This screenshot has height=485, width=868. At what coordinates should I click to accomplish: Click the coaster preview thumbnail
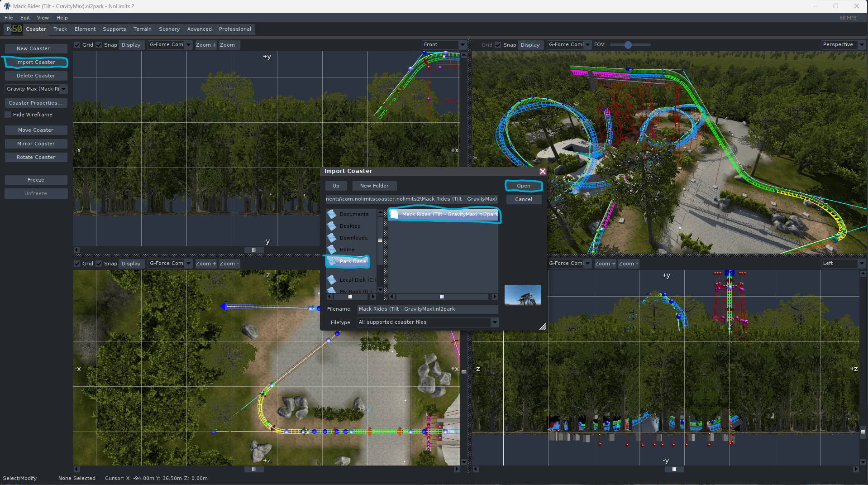coord(523,295)
